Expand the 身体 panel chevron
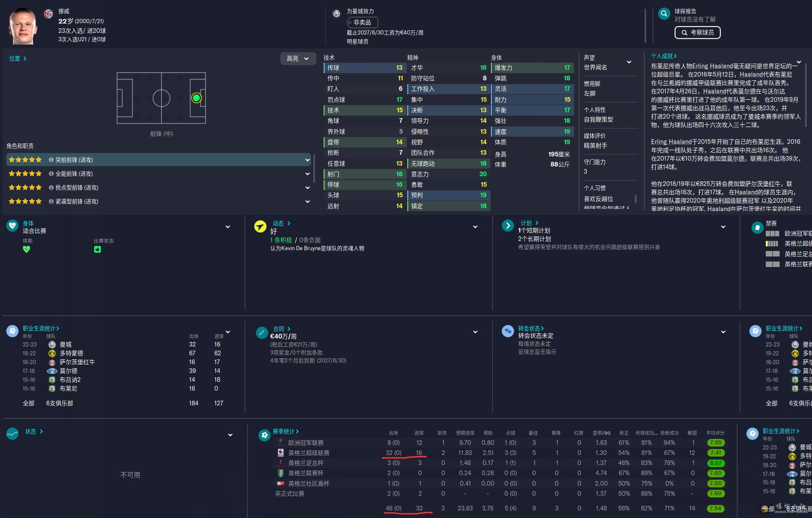Image resolution: width=812 pixels, height=518 pixels. click(228, 227)
